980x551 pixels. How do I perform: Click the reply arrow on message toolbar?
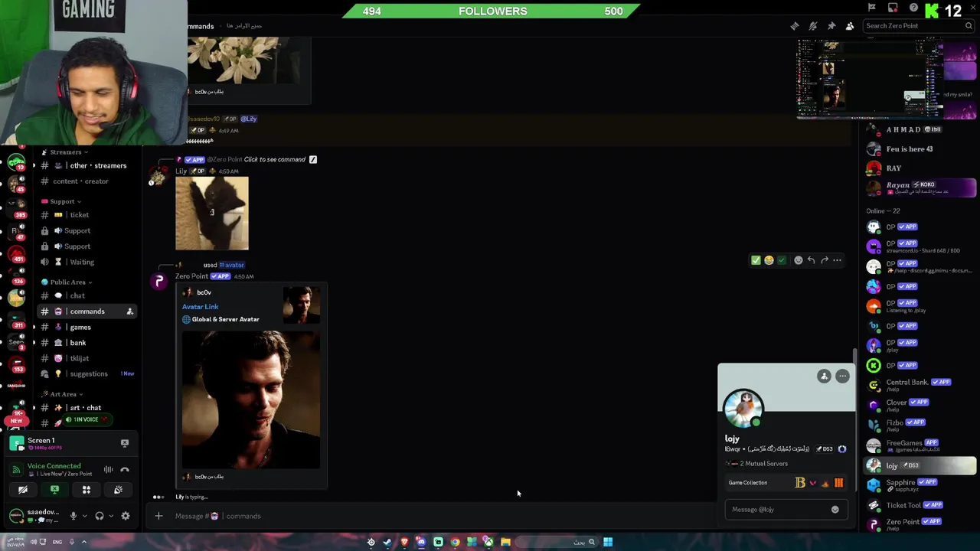(x=812, y=260)
